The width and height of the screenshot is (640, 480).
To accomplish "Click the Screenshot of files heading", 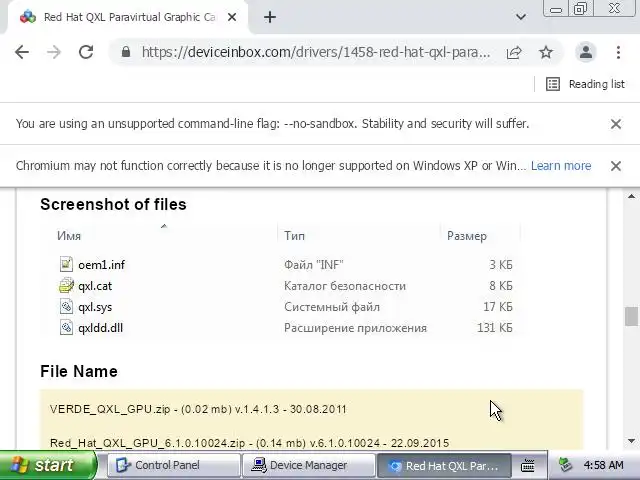I will pos(113,204).
